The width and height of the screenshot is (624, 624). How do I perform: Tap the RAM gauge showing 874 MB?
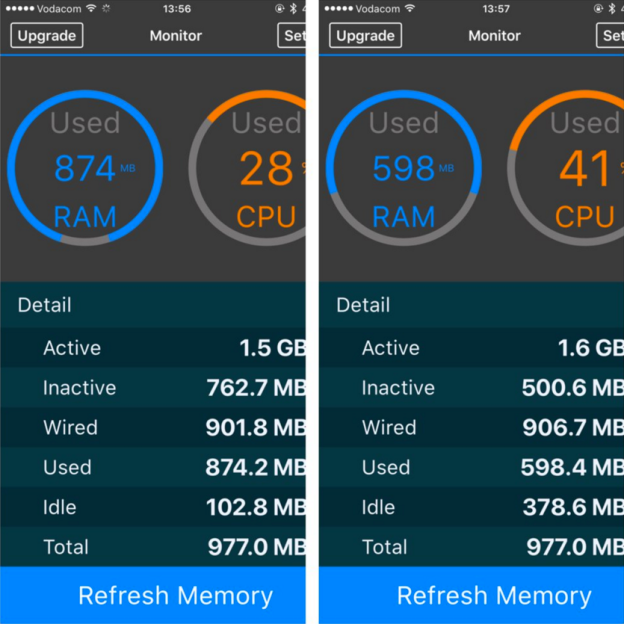pyautogui.click(x=84, y=168)
